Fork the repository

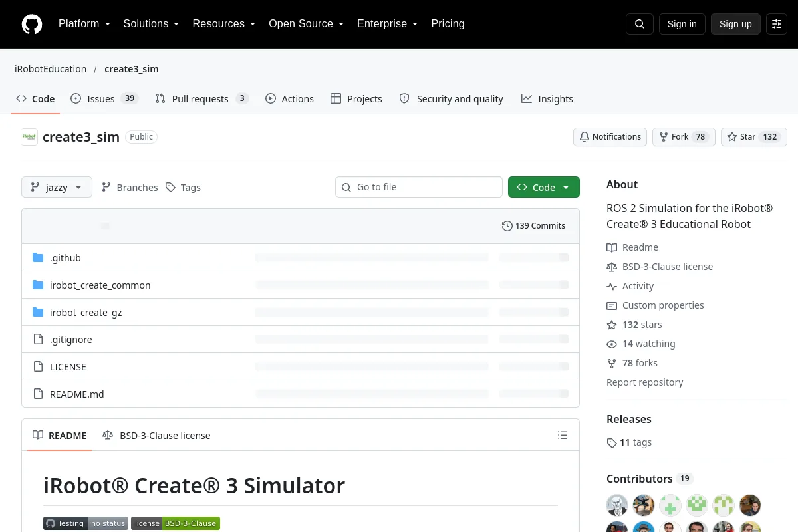tap(684, 137)
